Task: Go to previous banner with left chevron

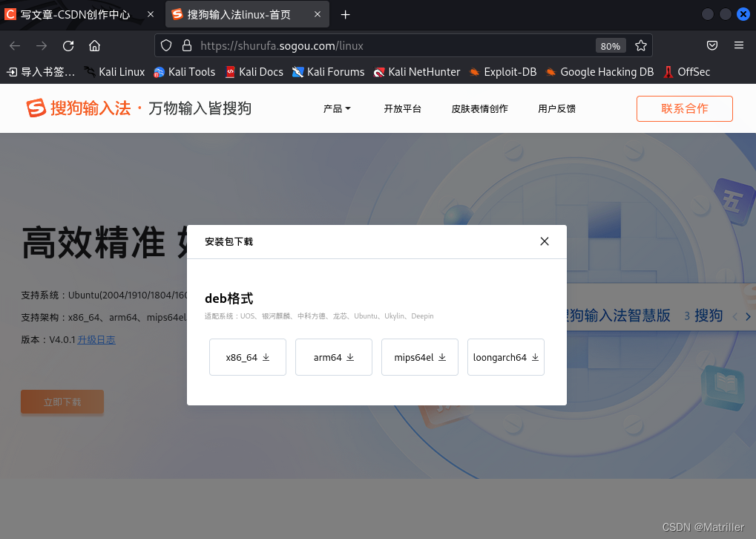Action: click(734, 316)
